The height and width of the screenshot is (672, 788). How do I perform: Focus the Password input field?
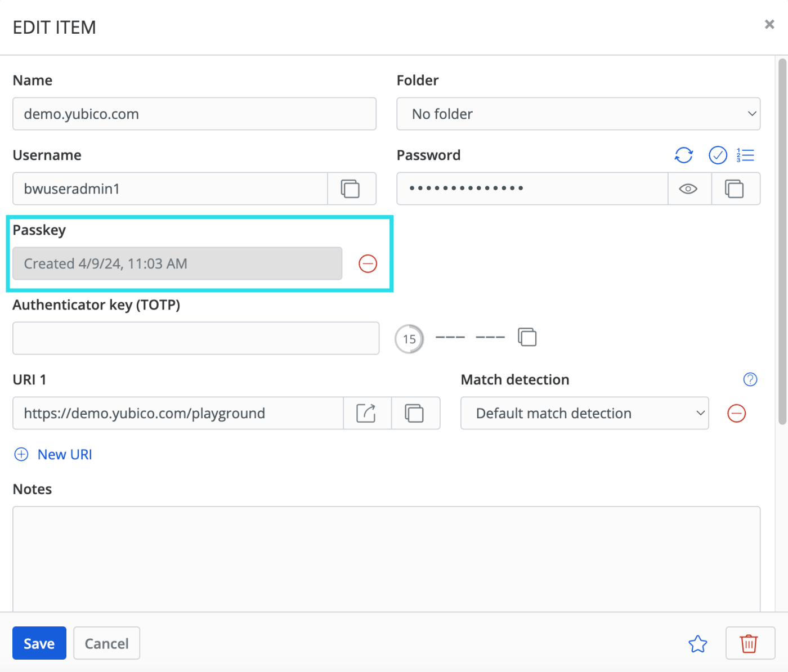(532, 189)
